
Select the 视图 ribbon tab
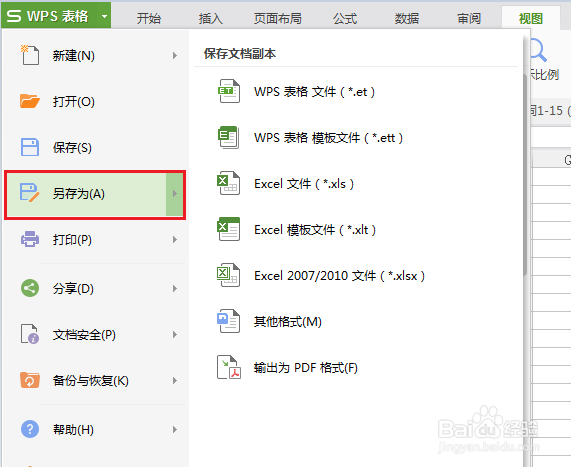click(x=531, y=18)
